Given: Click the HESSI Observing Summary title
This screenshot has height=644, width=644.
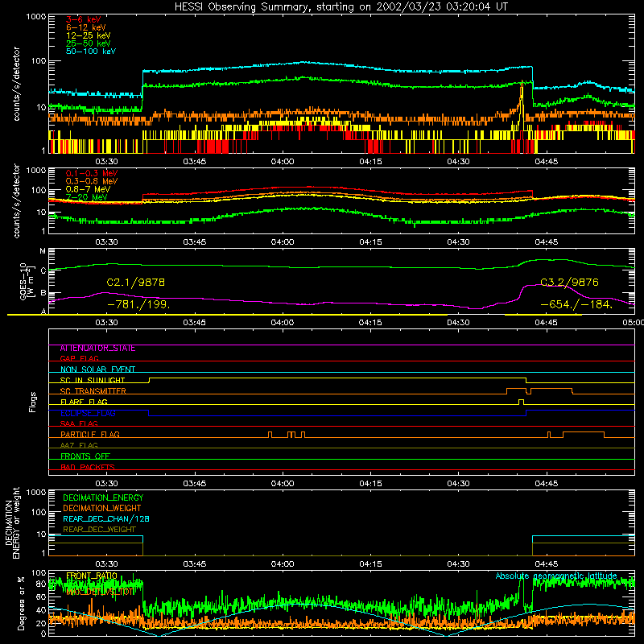Looking at the screenshot, I should coord(341,7).
